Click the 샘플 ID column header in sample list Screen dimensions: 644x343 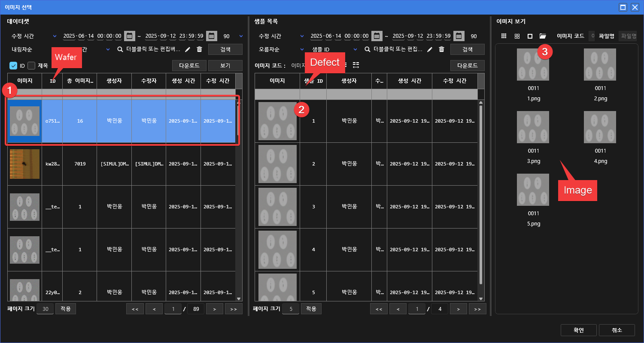click(313, 81)
